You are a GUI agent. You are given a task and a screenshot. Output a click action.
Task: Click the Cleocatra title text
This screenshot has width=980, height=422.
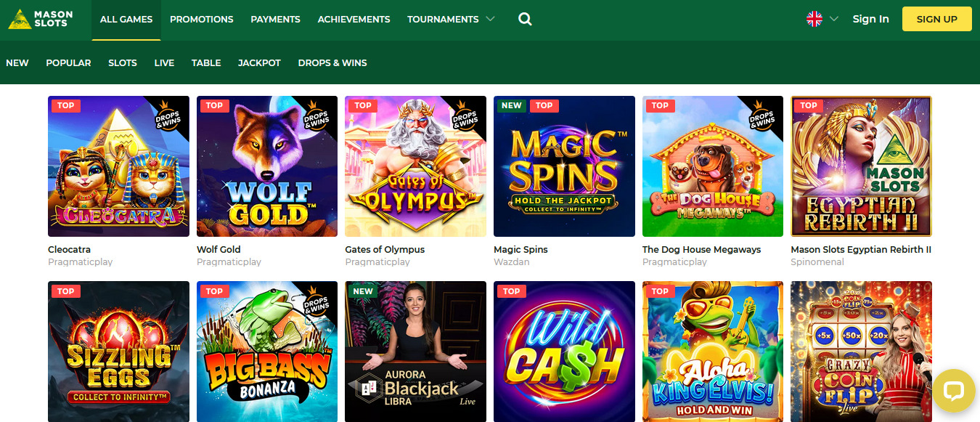pos(69,249)
